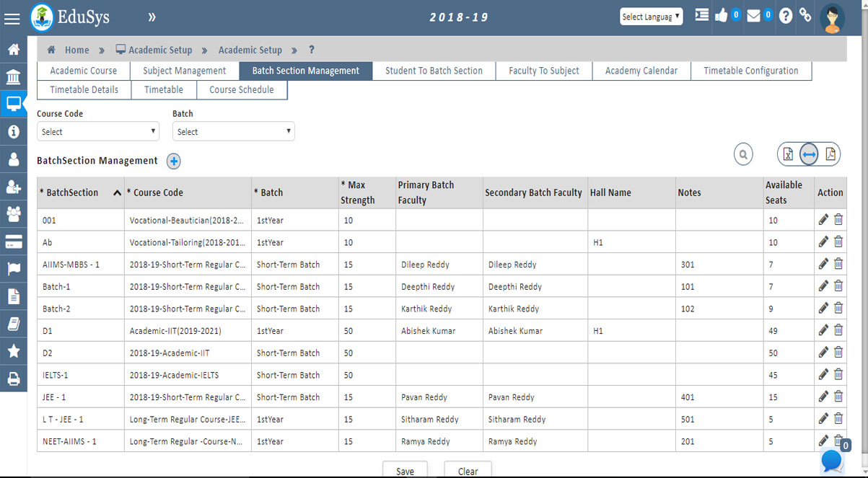Toggle column width fit arrow button
This screenshot has height=478, width=868.
pos(809,154)
